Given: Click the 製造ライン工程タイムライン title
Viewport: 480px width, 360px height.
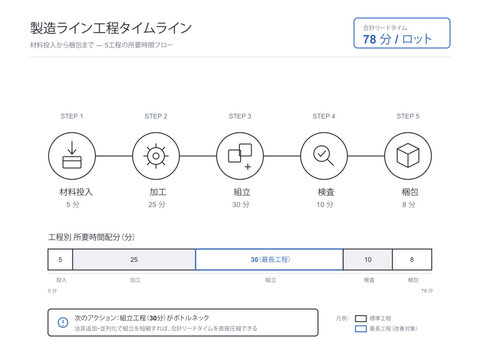Looking at the screenshot, I should point(111,28).
